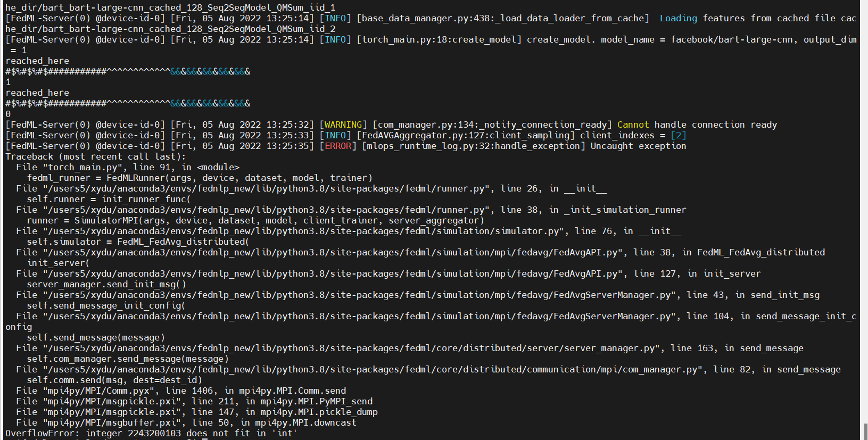Image resolution: width=868 pixels, height=440 pixels.
Task: Click the red [ERROR] log tag
Action: coord(338,146)
